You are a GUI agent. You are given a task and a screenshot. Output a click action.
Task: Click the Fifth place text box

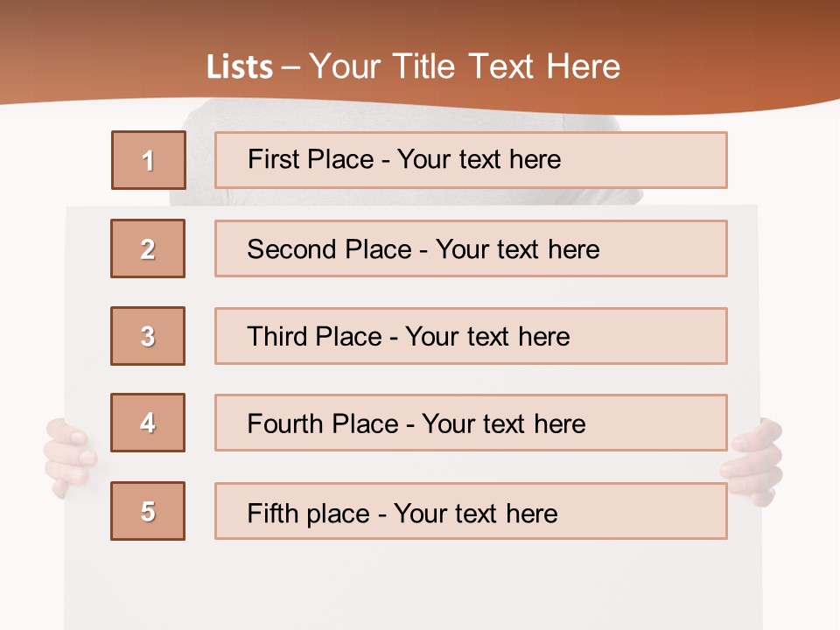471,511
